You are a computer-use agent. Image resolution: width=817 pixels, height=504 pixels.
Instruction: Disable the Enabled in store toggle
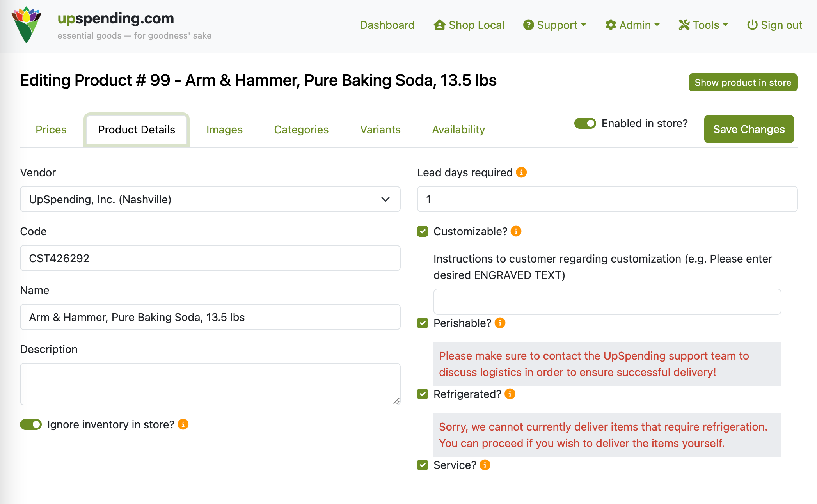click(x=585, y=123)
